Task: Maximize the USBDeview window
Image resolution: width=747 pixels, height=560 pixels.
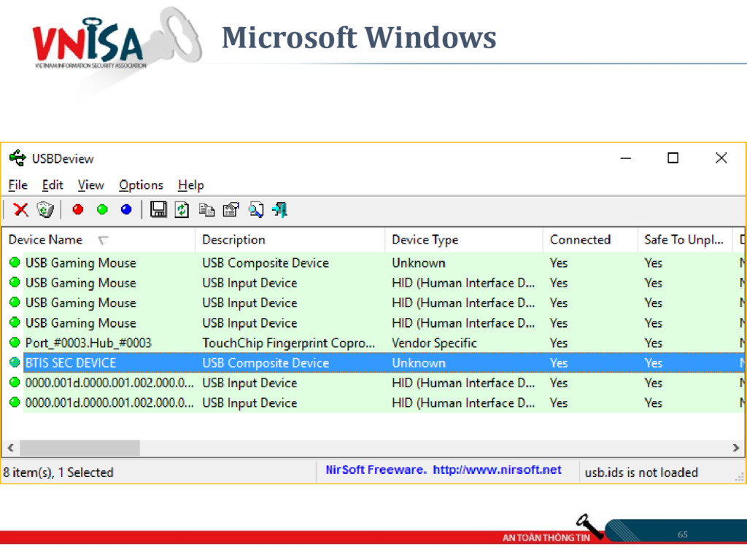Action: pos(673,158)
